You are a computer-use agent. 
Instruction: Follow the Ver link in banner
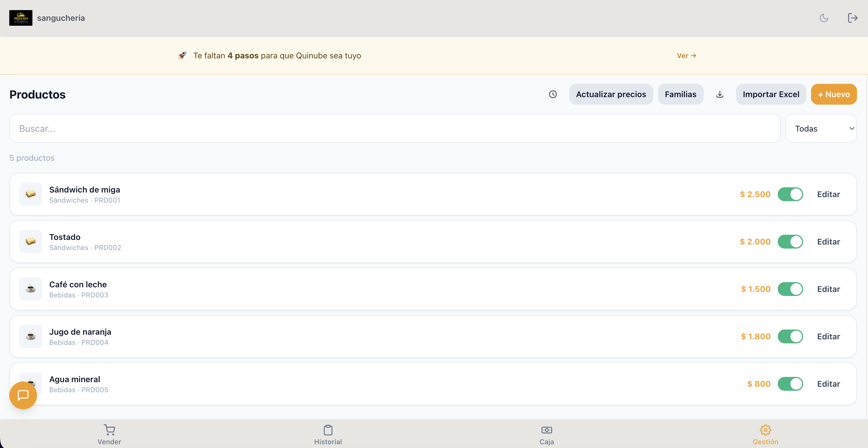coord(686,55)
